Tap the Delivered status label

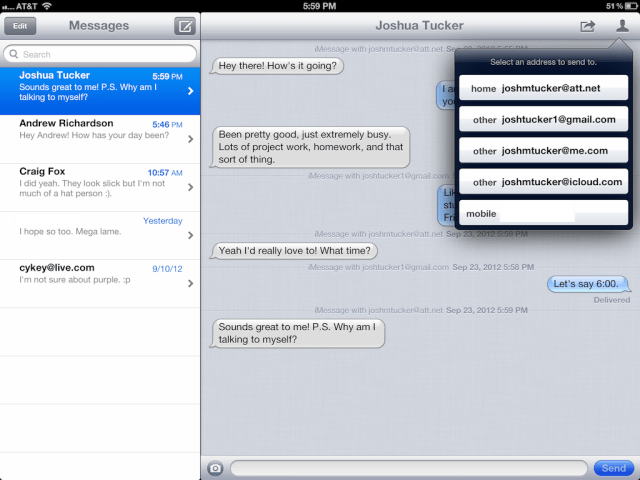point(611,300)
